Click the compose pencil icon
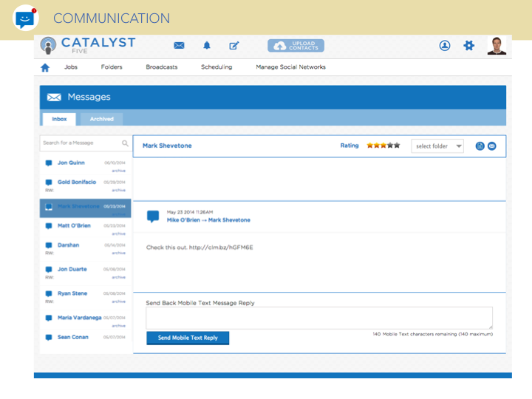 point(234,46)
